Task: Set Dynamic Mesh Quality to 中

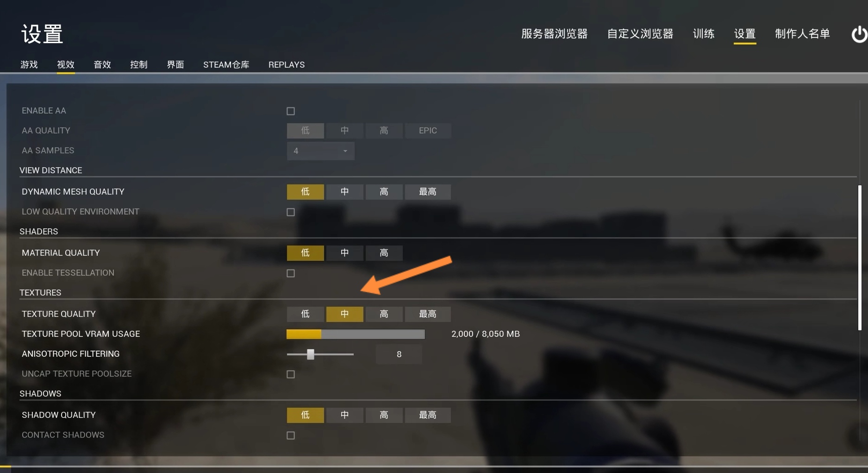Action: pos(345,192)
